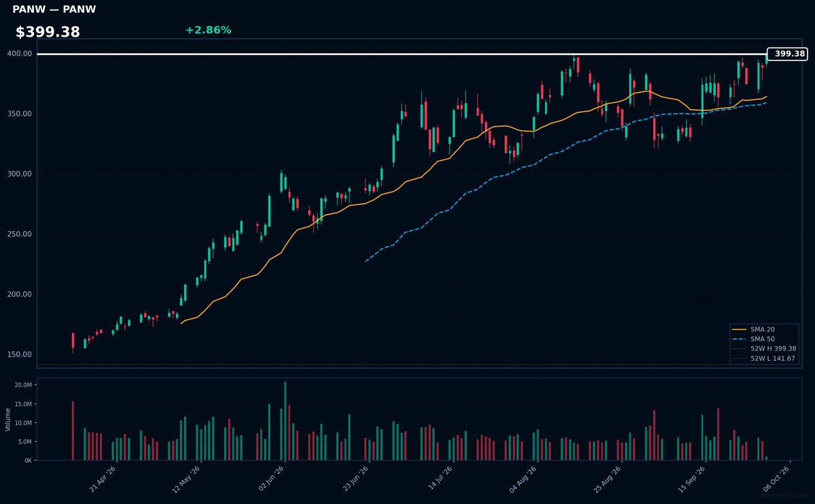Image resolution: width=815 pixels, height=504 pixels.
Task: Click the 25 Aug '26 date label
Action: click(x=609, y=479)
